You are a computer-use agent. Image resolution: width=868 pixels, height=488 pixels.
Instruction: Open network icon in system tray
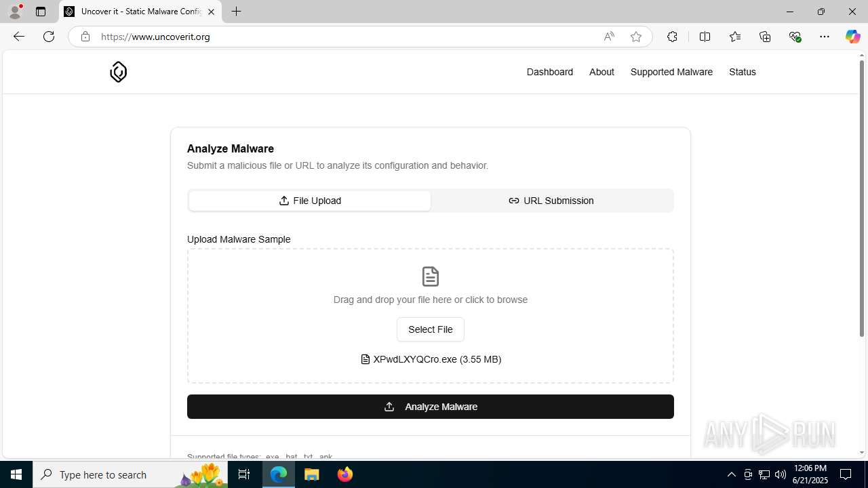point(764,474)
